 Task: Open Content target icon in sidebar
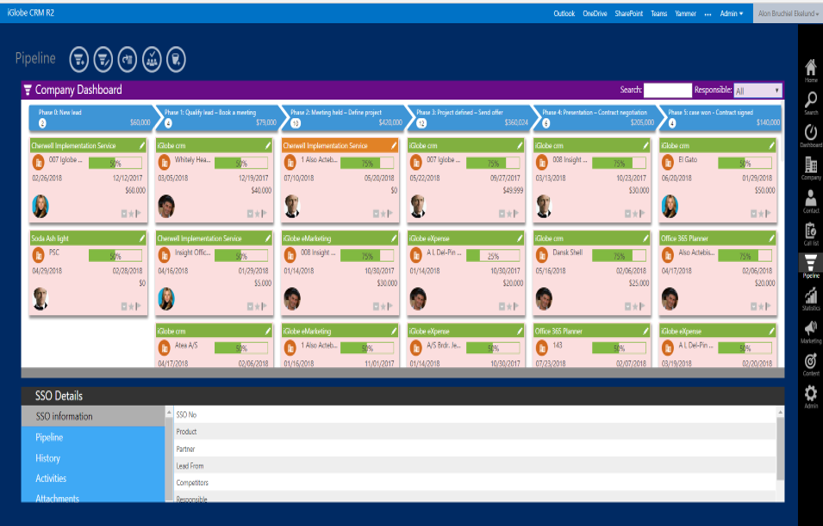click(810, 364)
